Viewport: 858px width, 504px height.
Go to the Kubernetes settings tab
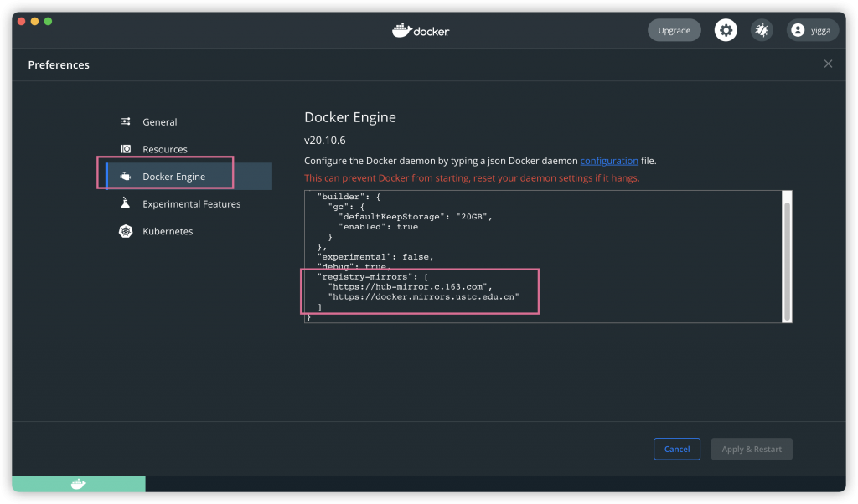[x=168, y=231]
